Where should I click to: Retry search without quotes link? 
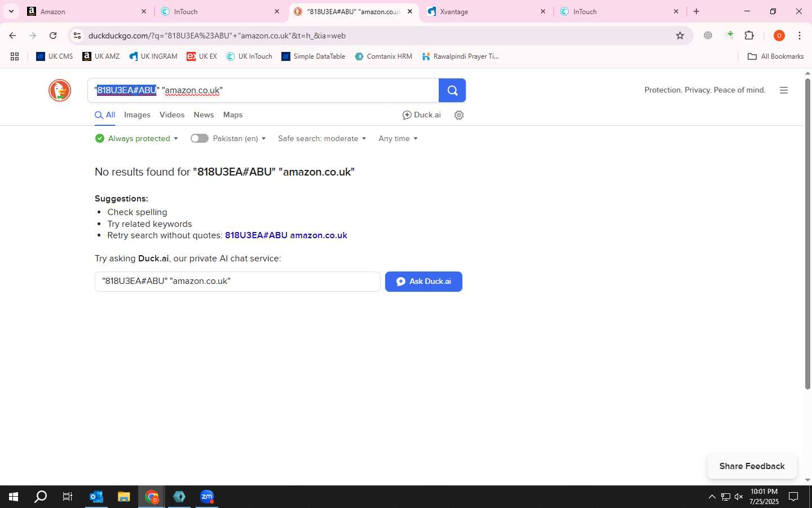[x=286, y=235]
